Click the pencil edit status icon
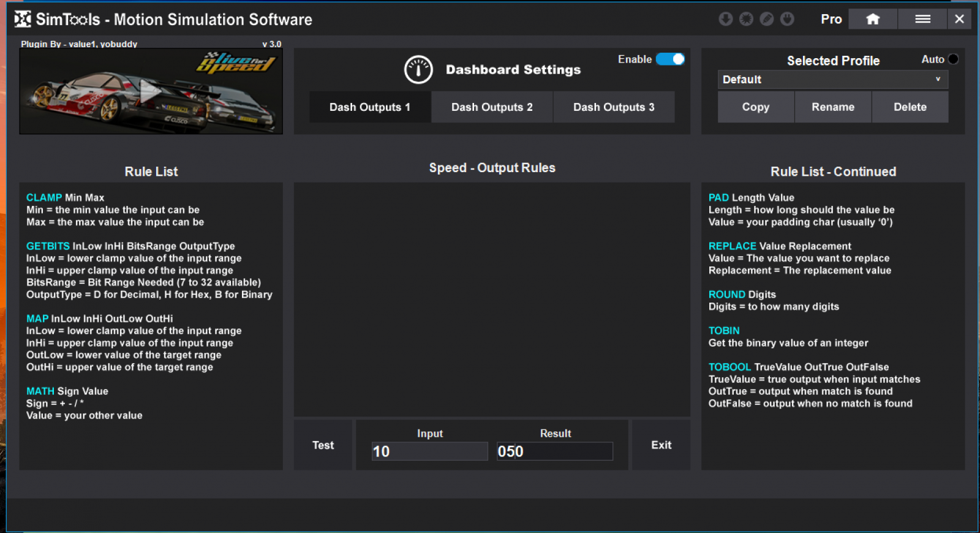The image size is (980, 533). tap(767, 19)
